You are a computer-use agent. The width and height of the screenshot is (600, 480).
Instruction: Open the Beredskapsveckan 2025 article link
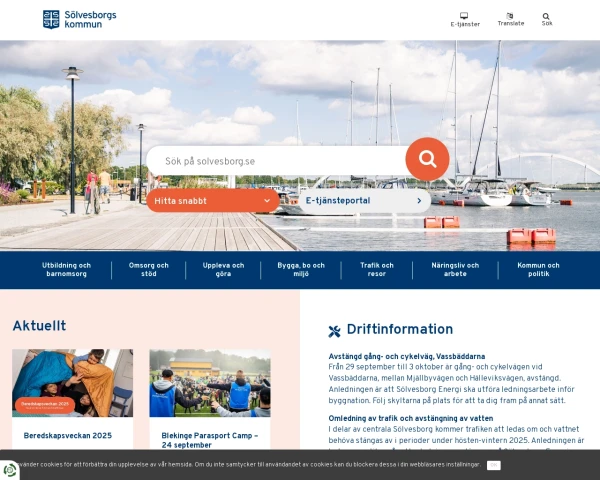tap(68, 436)
